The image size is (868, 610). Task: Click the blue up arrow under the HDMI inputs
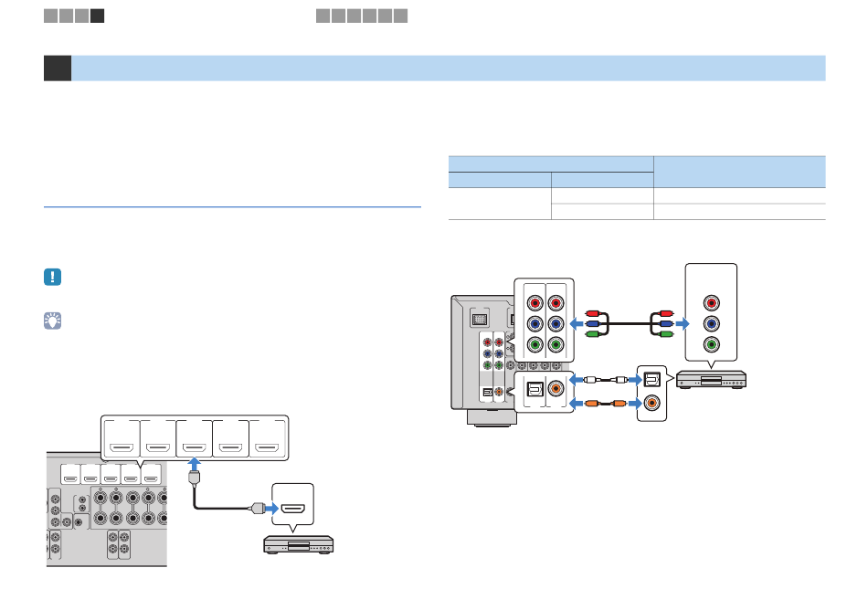(194, 464)
